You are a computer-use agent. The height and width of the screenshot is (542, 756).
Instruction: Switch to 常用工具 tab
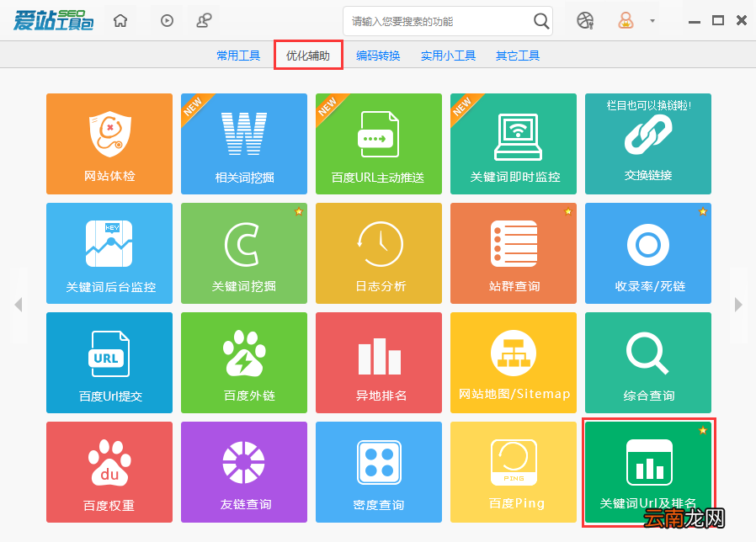point(238,56)
